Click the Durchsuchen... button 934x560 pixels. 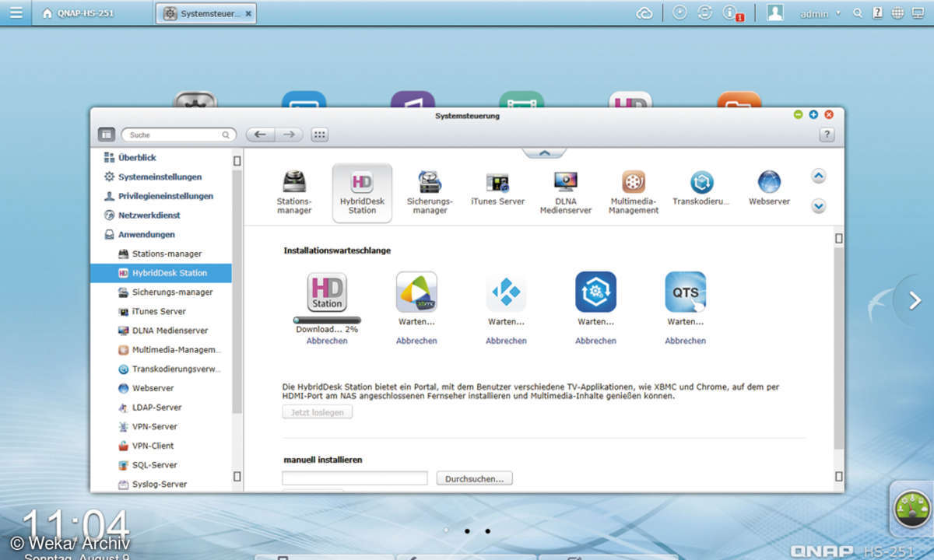[x=474, y=478]
